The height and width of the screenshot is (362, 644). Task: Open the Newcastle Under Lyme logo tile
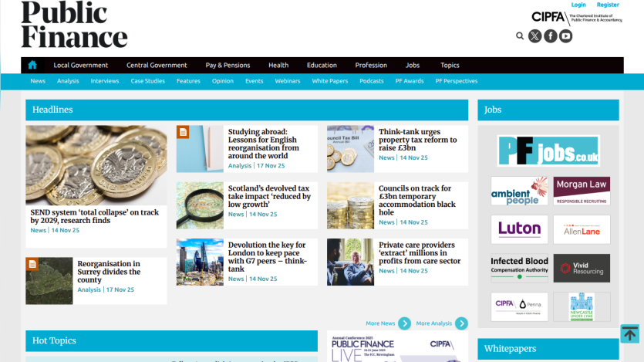[582, 306]
